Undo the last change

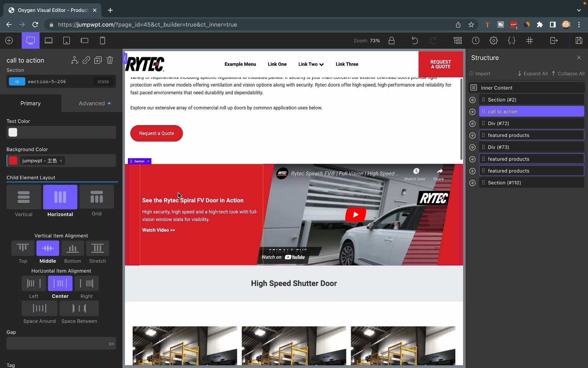[415, 41]
